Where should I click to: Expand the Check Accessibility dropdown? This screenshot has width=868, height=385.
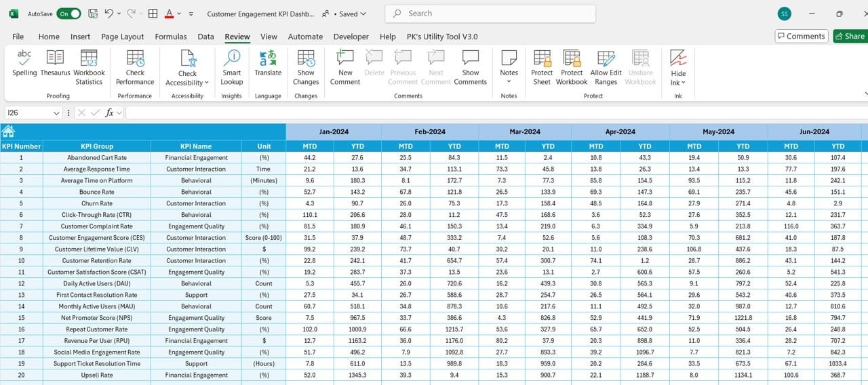pos(206,83)
